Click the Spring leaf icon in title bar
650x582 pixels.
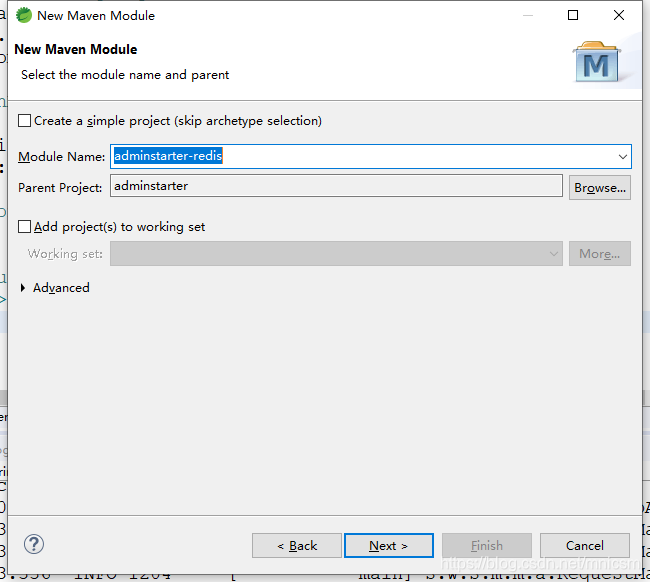tap(24, 15)
